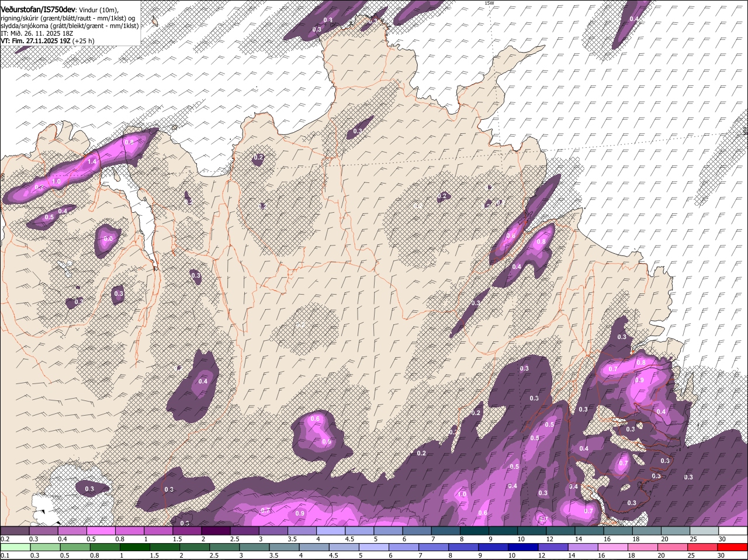Image resolution: width=748 pixels, height=560 pixels.
Task: Click the '15W' longitude label
Action: [x=489, y=3]
